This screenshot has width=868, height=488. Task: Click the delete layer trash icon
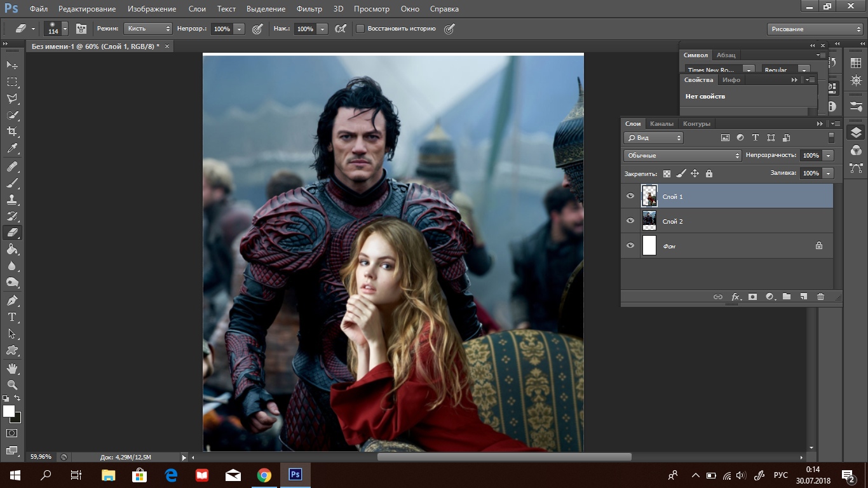point(820,297)
